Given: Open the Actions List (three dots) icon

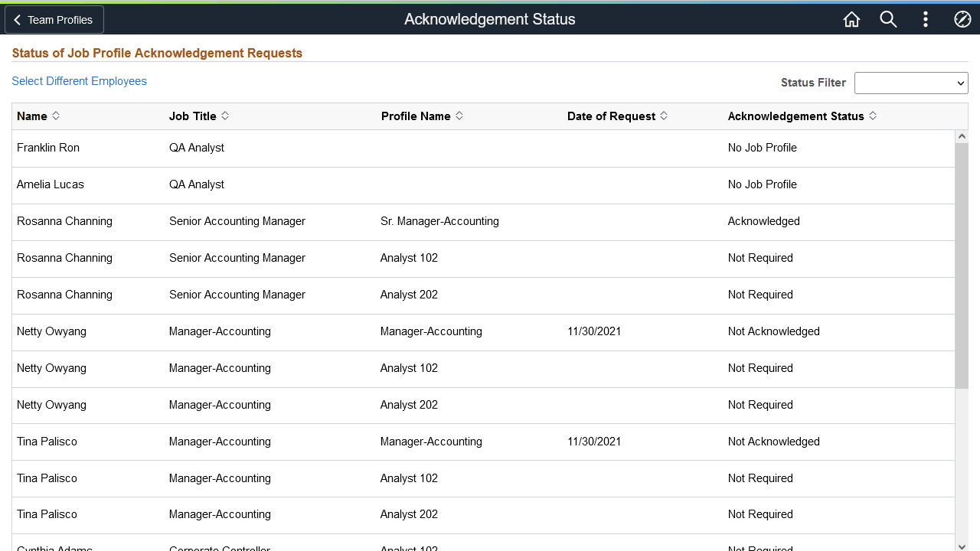Looking at the screenshot, I should coord(926,19).
